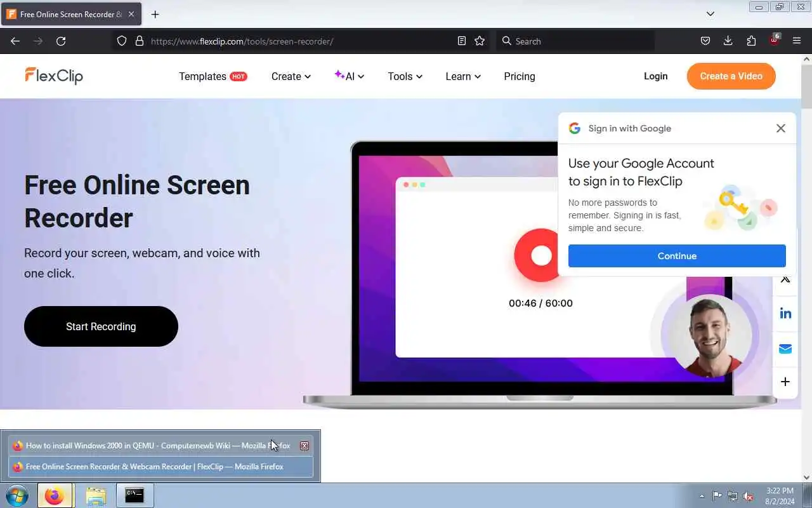
Task: Click the uBlock Origin extension icon
Action: point(774,39)
